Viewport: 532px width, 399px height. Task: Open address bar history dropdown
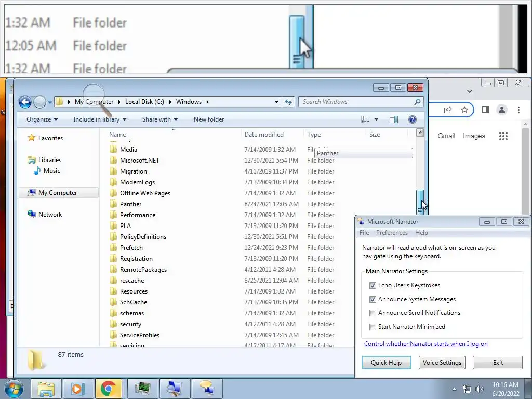276,102
